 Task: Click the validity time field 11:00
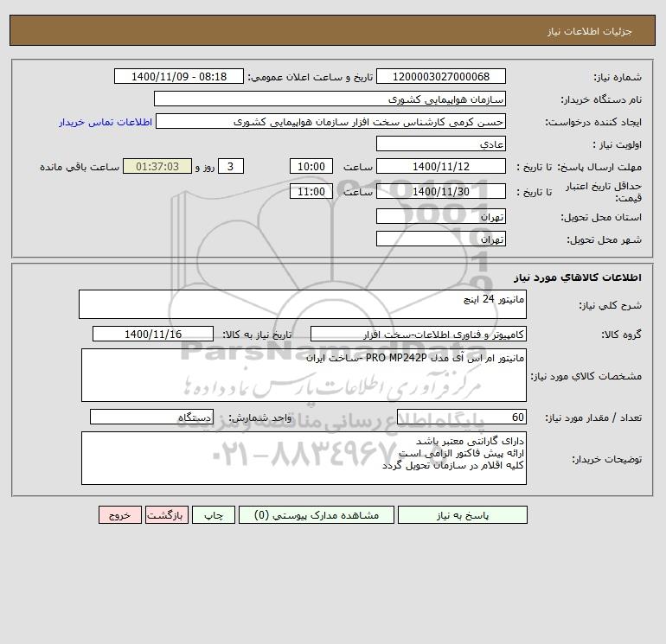click(x=311, y=191)
